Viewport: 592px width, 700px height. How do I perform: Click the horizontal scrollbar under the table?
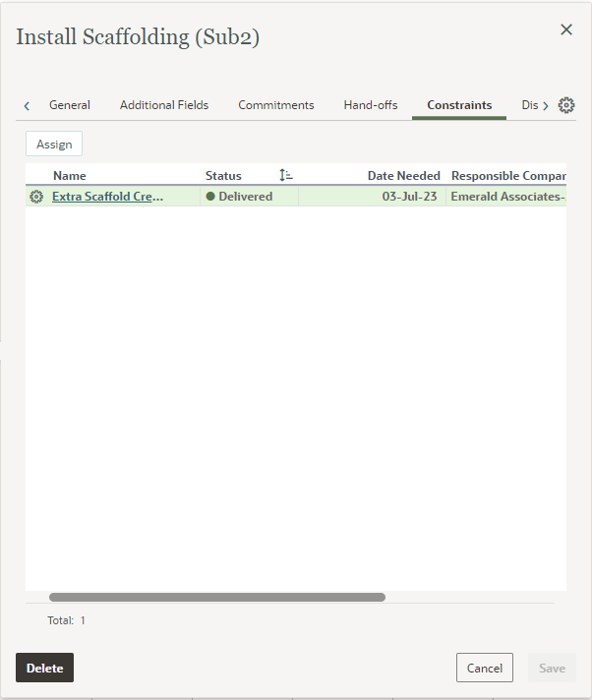pos(217,597)
